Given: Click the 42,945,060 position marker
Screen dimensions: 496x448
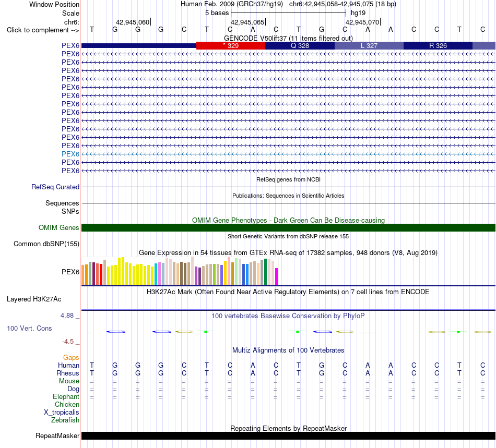Looking at the screenshot, I should (x=133, y=22).
